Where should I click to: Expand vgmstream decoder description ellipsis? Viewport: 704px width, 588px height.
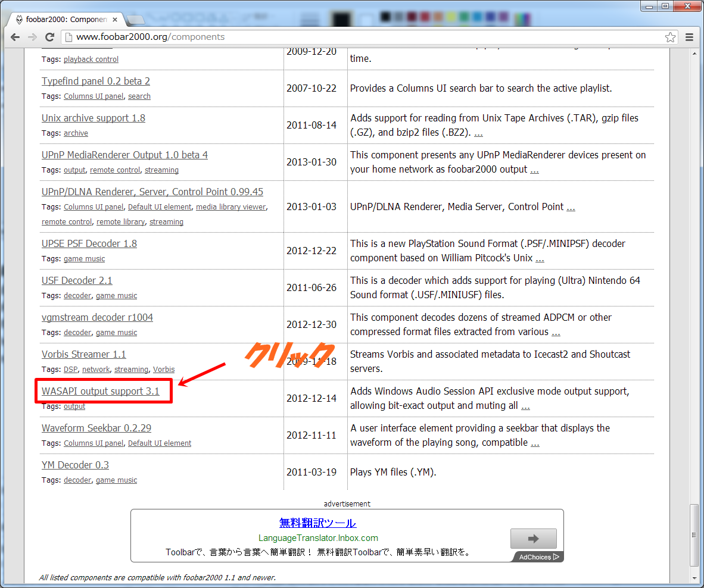tap(556, 332)
